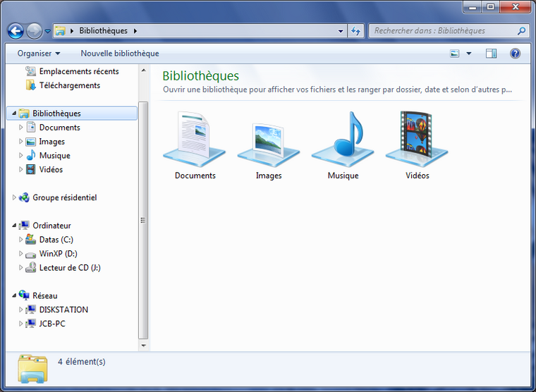Expand the Datas (C:) drive node
The width and height of the screenshot is (536, 392).
click(x=21, y=239)
